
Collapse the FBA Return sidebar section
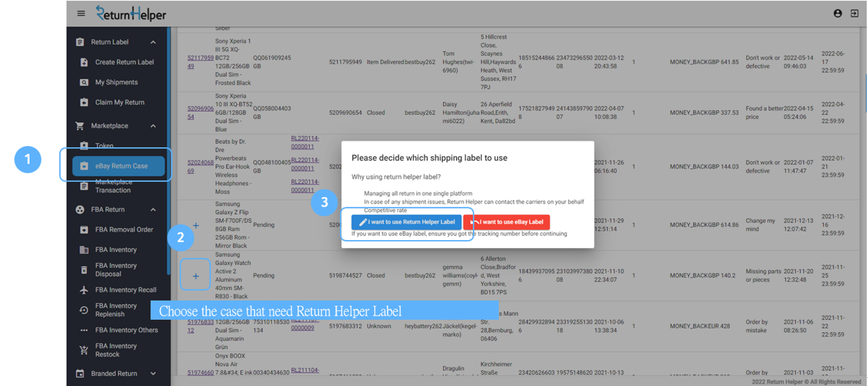pyautogui.click(x=153, y=209)
